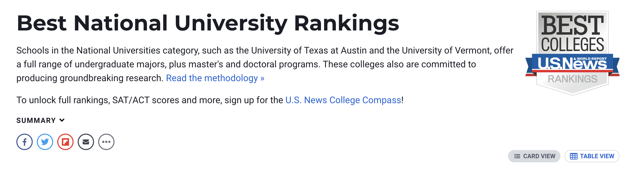
Task: Email this rankings page
Action: (x=86, y=141)
